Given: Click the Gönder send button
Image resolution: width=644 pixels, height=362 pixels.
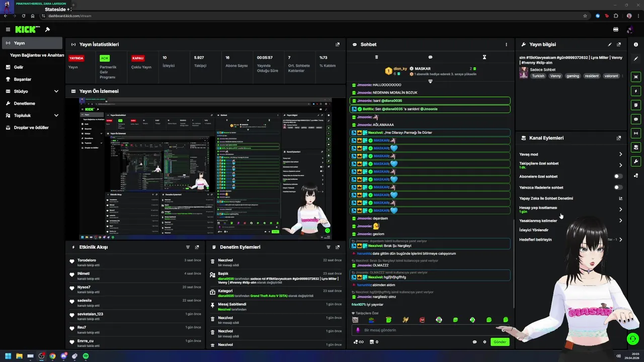Looking at the screenshot, I should point(500,342).
